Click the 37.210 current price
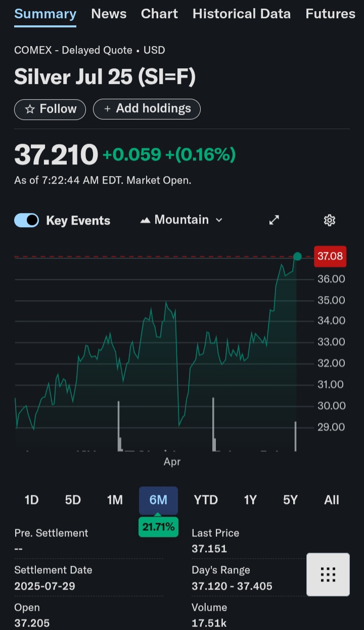This screenshot has width=364, height=630. point(56,155)
